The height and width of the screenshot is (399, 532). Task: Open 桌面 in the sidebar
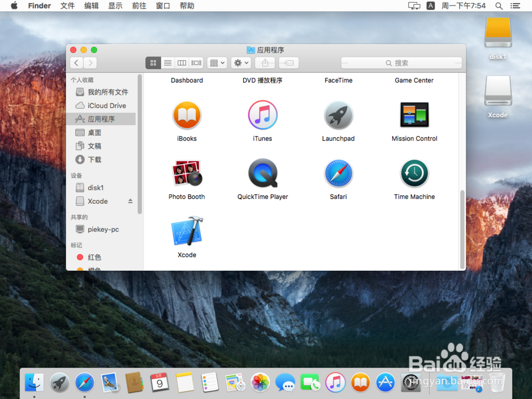(x=102, y=132)
